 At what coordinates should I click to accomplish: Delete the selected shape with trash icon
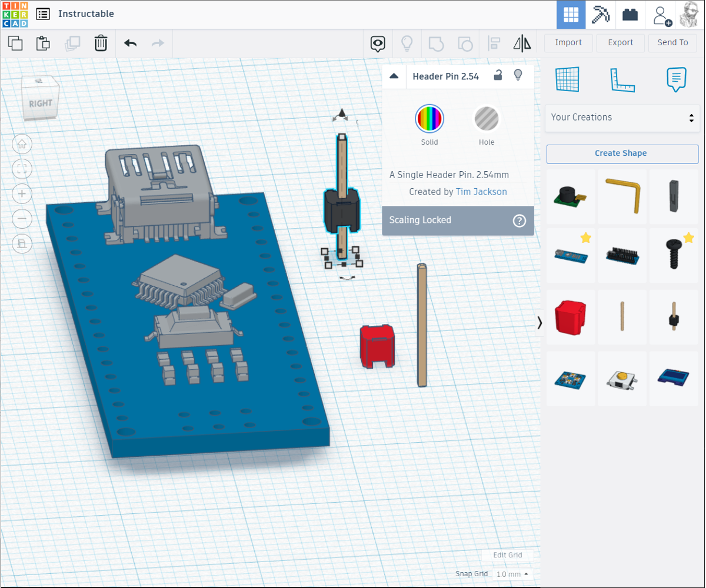pyautogui.click(x=101, y=43)
